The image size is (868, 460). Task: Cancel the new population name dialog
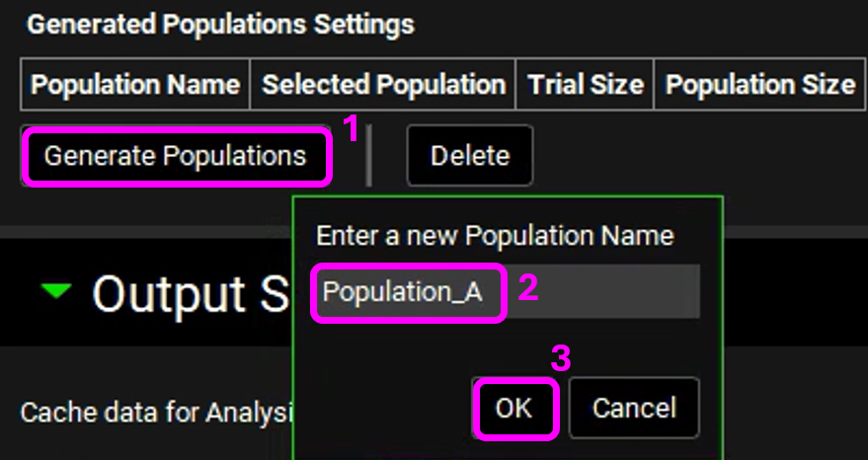tap(634, 408)
